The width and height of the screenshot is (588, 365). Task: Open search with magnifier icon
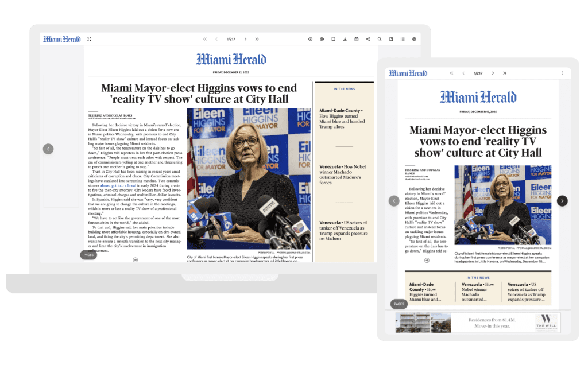coord(380,39)
